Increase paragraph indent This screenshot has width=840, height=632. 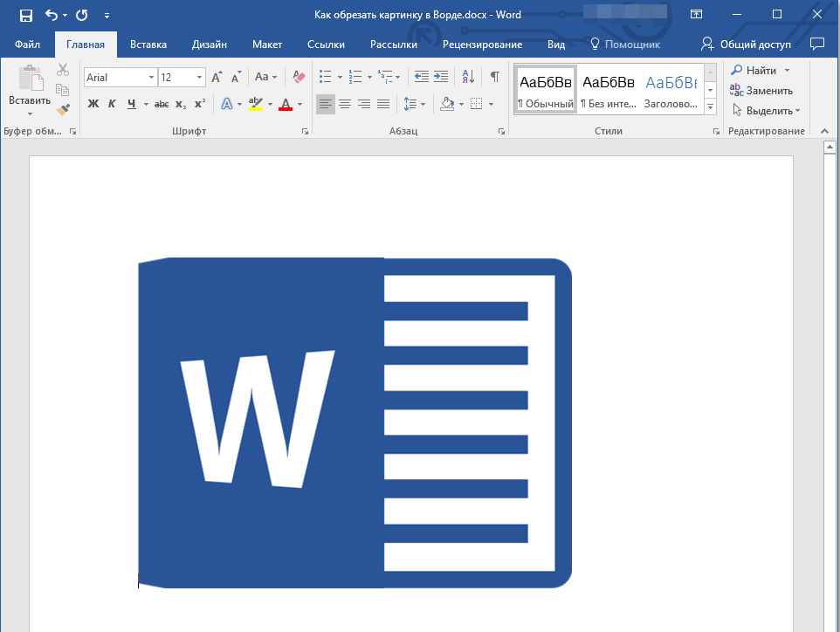tap(441, 77)
